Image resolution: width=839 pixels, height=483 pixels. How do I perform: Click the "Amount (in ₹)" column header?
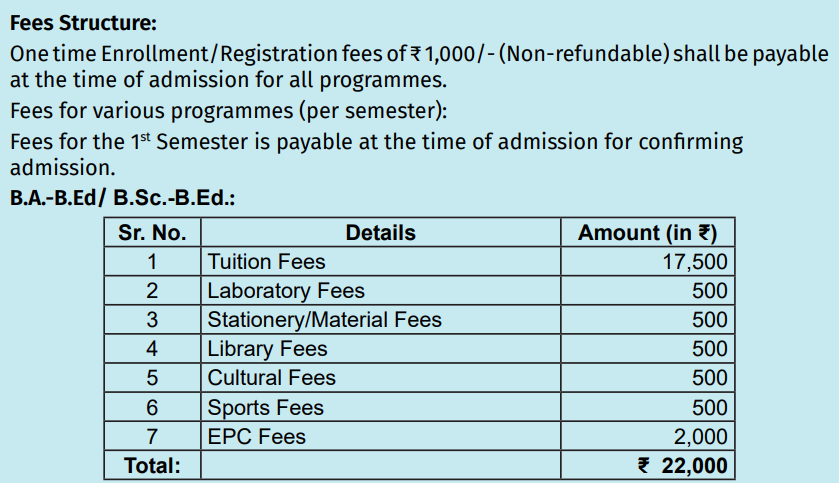pos(648,233)
